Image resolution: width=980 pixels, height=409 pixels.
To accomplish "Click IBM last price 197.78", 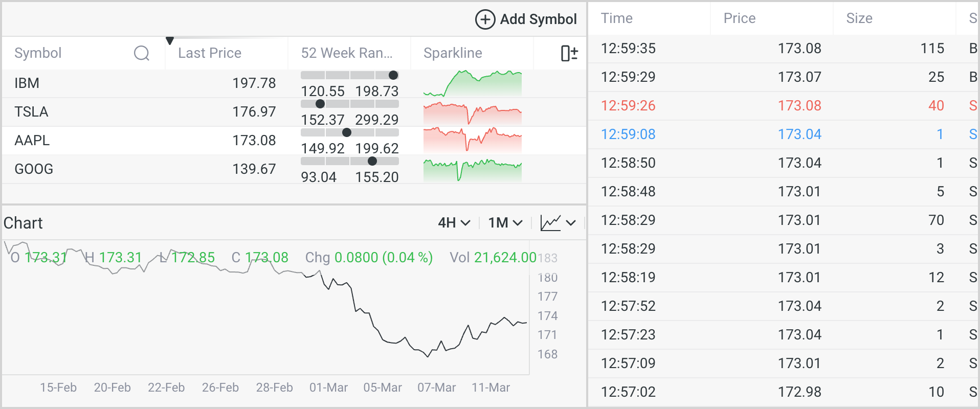I will 254,83.
